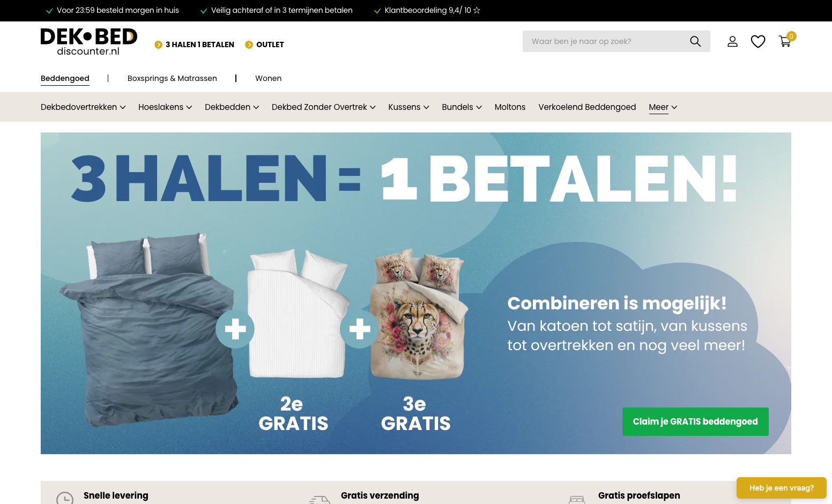Focus the Waar ben je naar op zoek? field
Screen dimensions: 832x504
click(x=606, y=41)
